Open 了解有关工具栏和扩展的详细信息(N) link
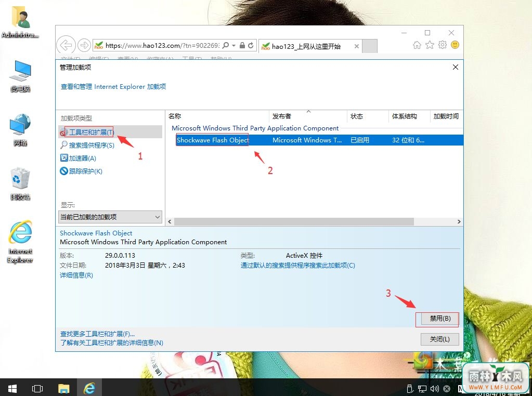 click(112, 343)
